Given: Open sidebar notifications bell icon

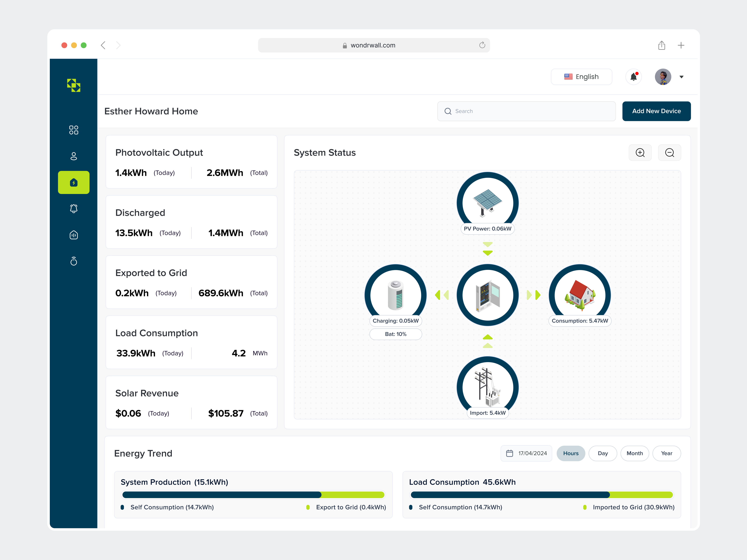Looking at the screenshot, I should (x=74, y=209).
